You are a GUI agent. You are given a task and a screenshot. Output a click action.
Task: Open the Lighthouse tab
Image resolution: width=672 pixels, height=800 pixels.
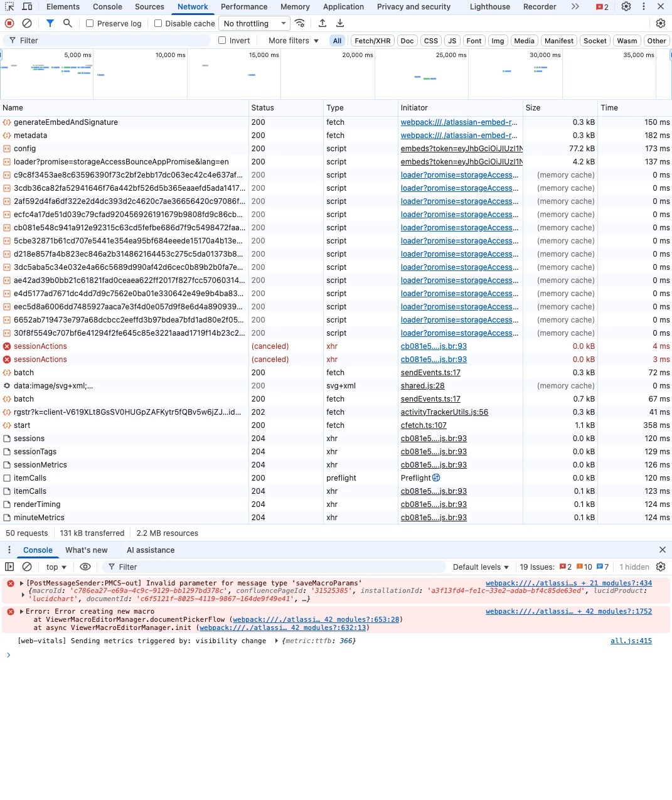tap(490, 7)
